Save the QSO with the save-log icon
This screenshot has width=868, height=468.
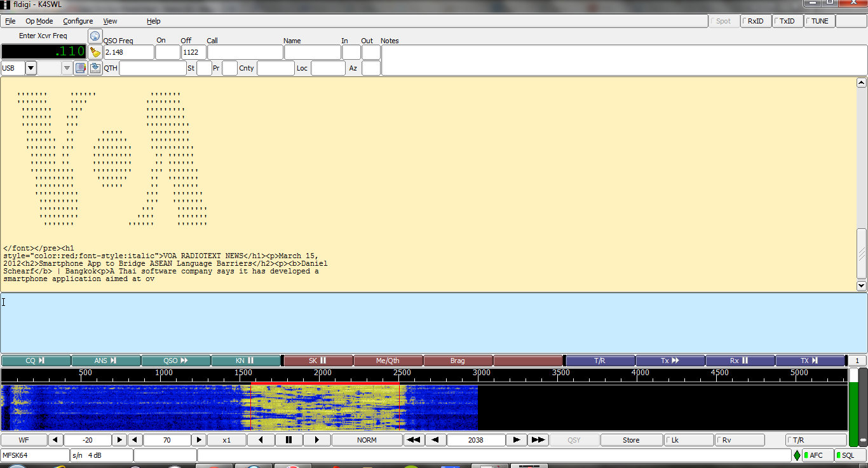95,68
